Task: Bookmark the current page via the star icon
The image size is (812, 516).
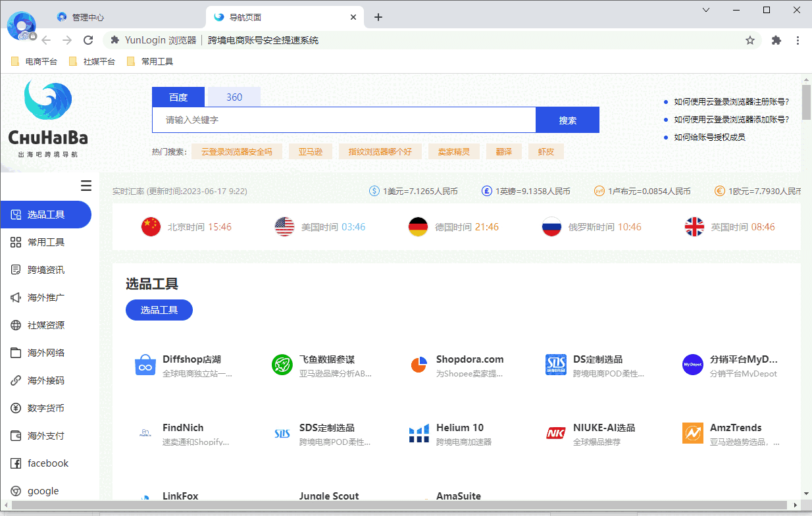Action: coord(750,39)
